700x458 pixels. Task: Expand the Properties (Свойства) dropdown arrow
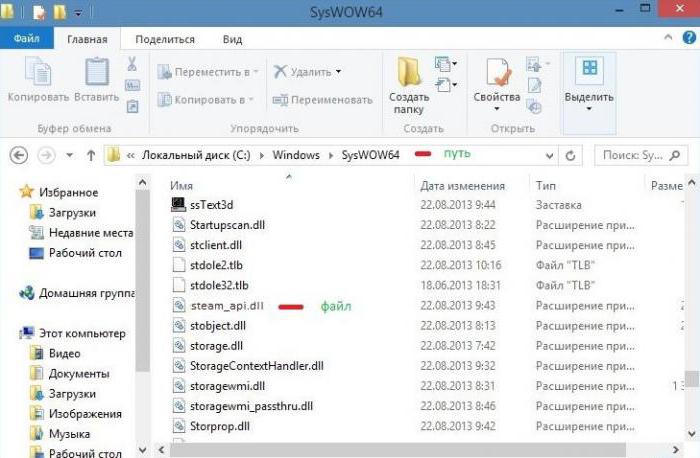[x=496, y=108]
